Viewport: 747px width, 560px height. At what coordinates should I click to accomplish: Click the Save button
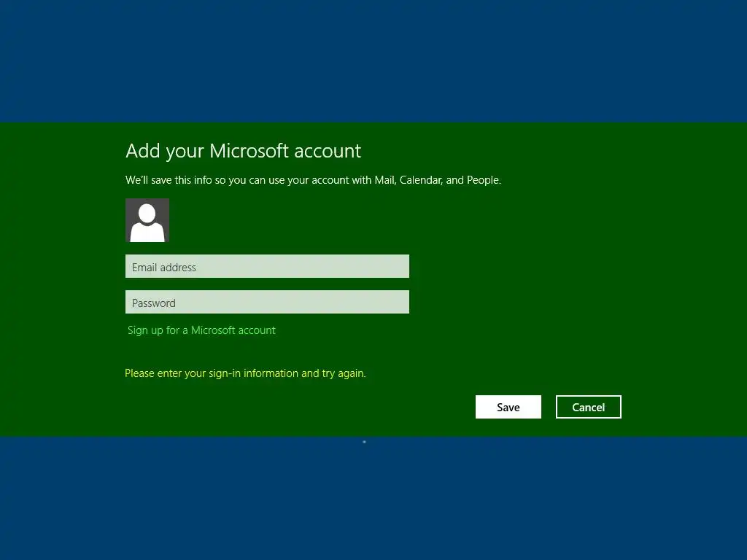508,407
